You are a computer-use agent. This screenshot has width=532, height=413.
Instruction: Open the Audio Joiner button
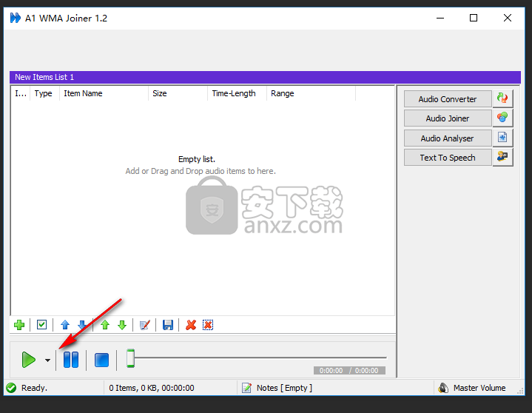(x=448, y=118)
